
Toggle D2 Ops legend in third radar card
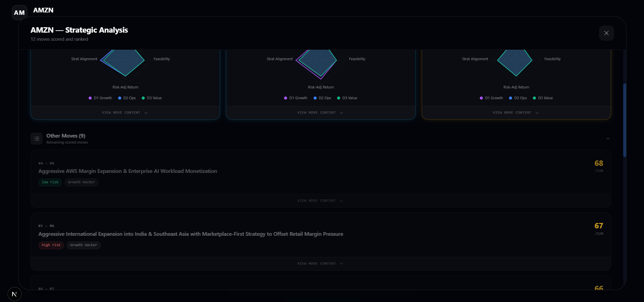coord(518,98)
